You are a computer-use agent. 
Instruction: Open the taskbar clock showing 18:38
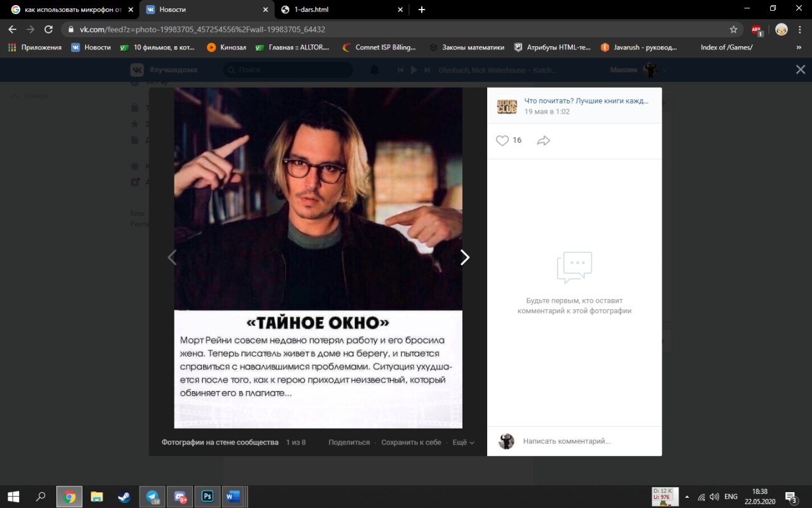coord(760,497)
